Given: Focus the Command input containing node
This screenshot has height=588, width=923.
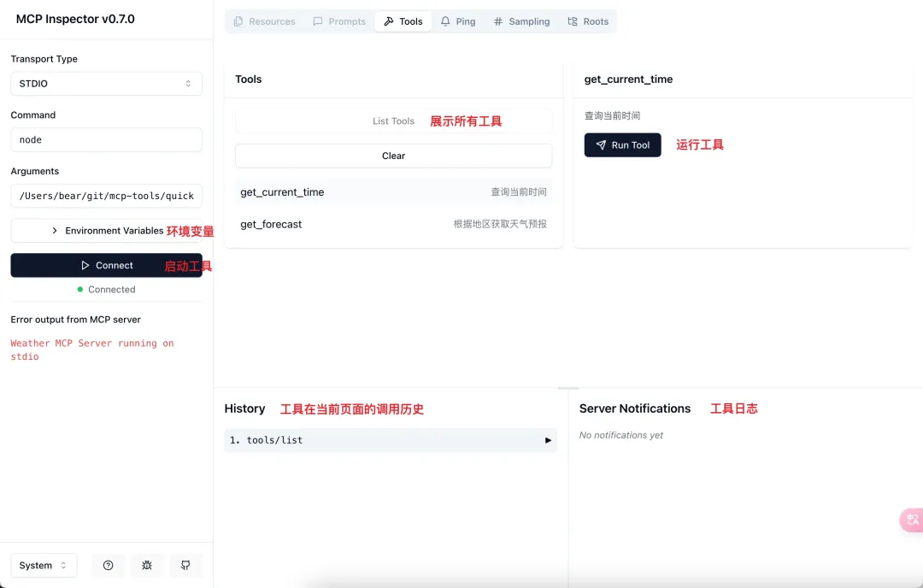Looking at the screenshot, I should coord(107,139).
